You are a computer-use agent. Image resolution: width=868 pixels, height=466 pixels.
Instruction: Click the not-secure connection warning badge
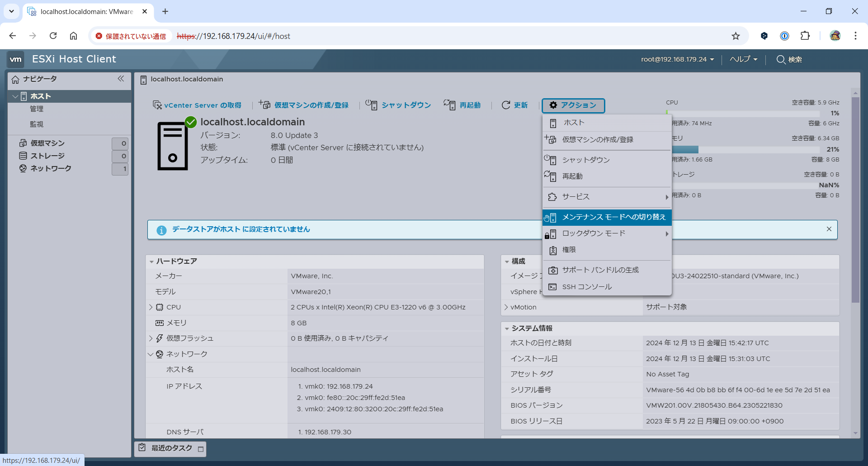pyautogui.click(x=131, y=36)
